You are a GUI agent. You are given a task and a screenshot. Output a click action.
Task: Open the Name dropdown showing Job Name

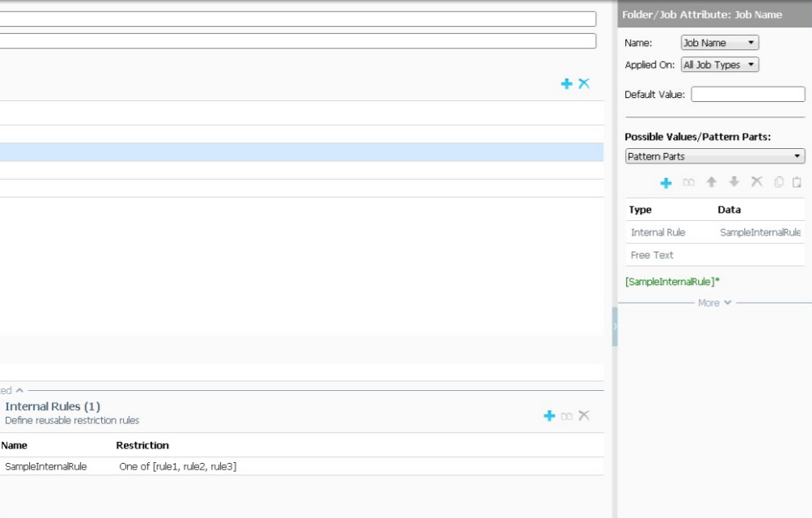point(720,43)
